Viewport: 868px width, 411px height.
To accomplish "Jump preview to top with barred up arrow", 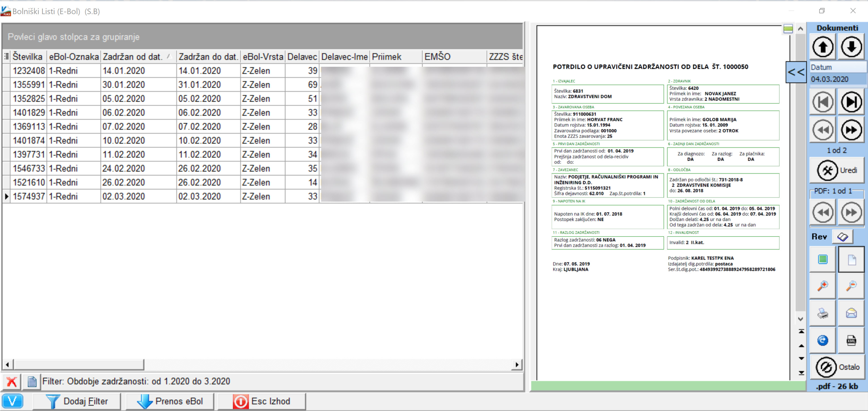I will point(801,332).
